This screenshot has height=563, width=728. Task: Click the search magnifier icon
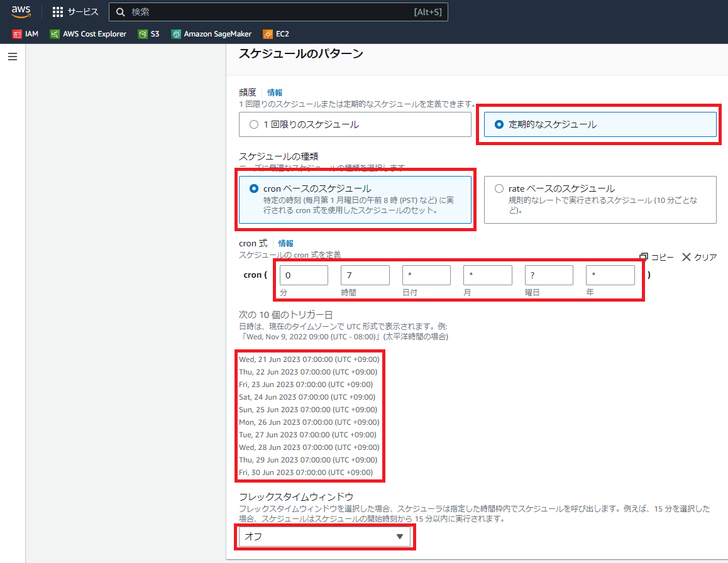[x=119, y=11]
